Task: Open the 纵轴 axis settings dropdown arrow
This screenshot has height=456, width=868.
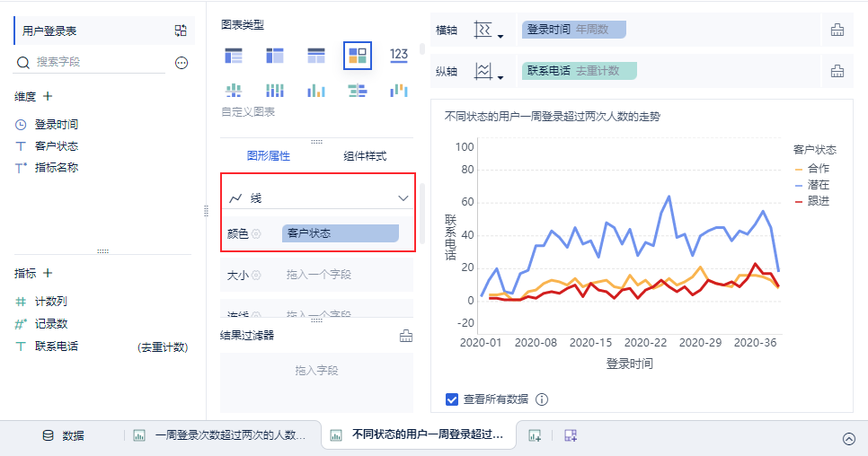Action: 500,78
